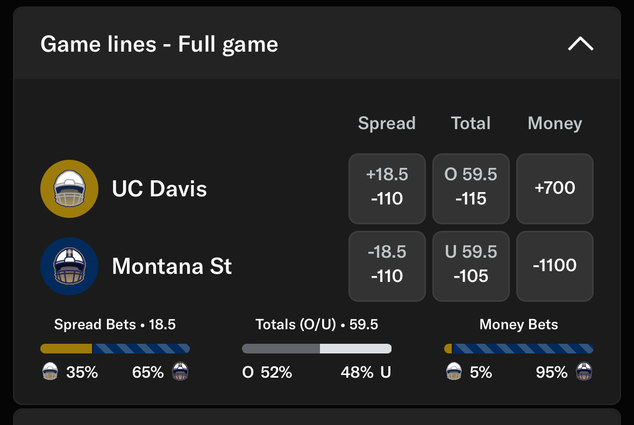Click UC Davis small helmet beside 5%

(x=453, y=372)
